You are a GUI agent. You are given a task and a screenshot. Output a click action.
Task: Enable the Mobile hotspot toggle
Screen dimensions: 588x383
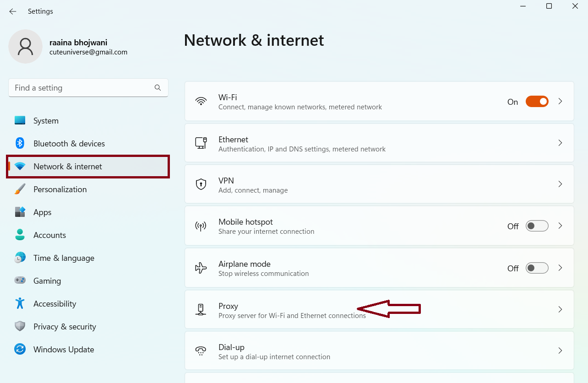tap(537, 226)
